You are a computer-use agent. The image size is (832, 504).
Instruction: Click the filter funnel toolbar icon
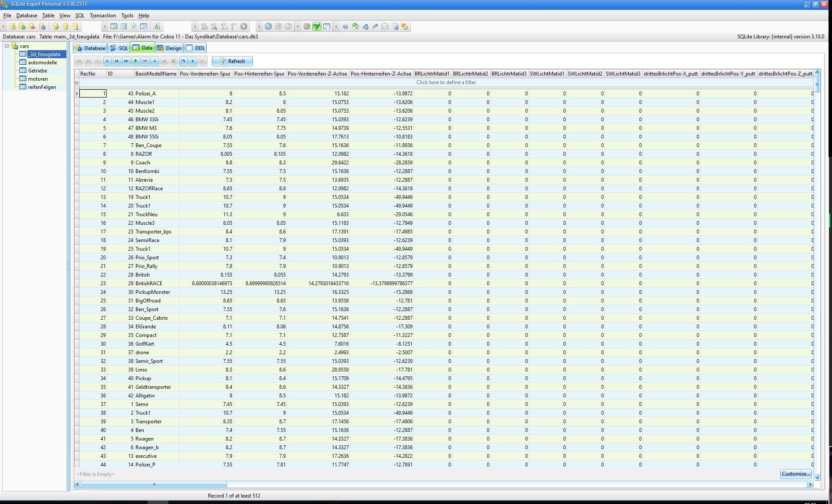(x=317, y=27)
